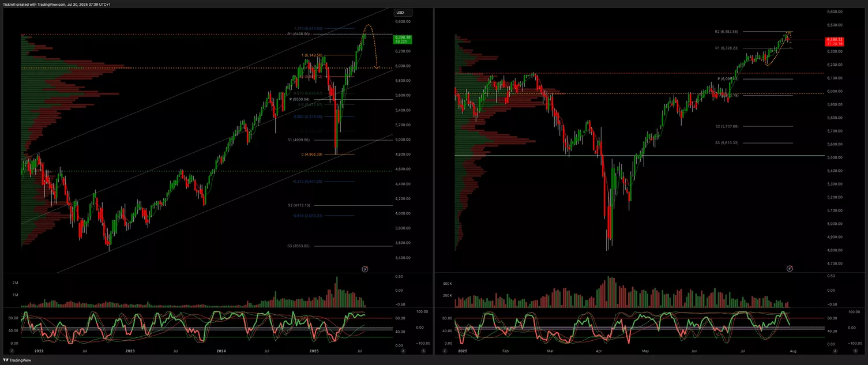The height and width of the screenshot is (365, 868).
Task: Click the 2024 label on left time axis
Action: click(x=221, y=351)
